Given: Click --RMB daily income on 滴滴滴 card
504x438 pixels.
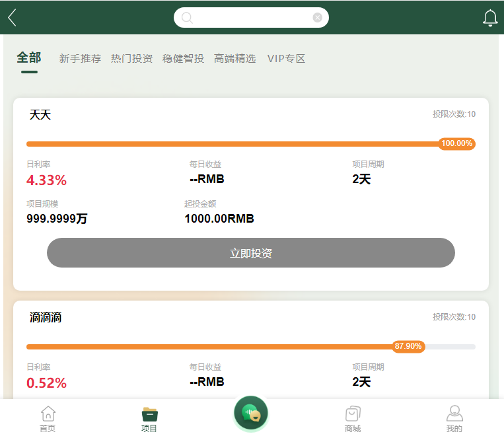Looking at the screenshot, I should tap(207, 382).
